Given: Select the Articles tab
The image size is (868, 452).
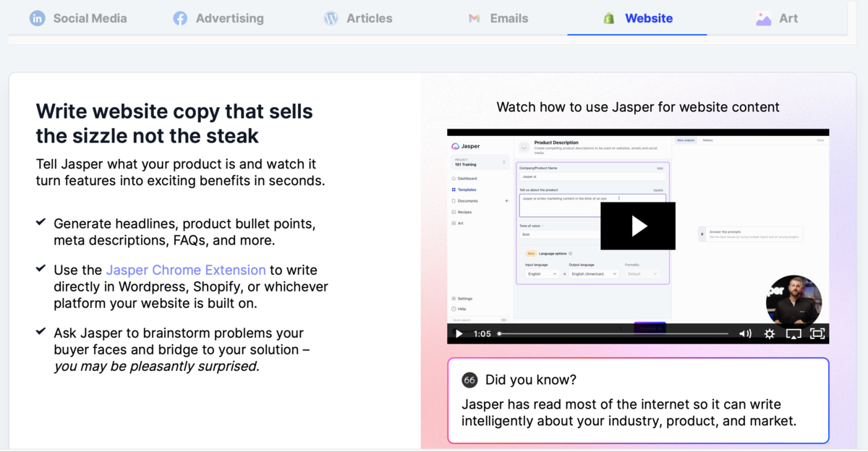Looking at the screenshot, I should [x=358, y=18].
